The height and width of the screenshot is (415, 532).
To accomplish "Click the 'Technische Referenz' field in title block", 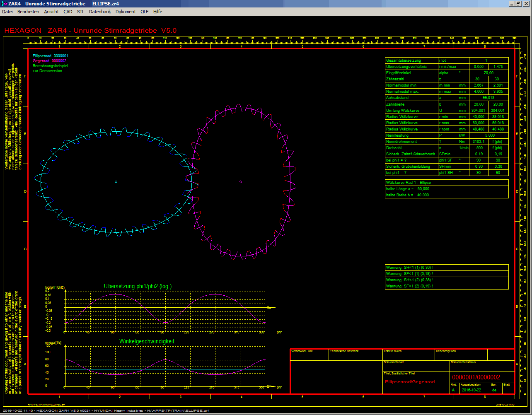I will coord(355,355).
